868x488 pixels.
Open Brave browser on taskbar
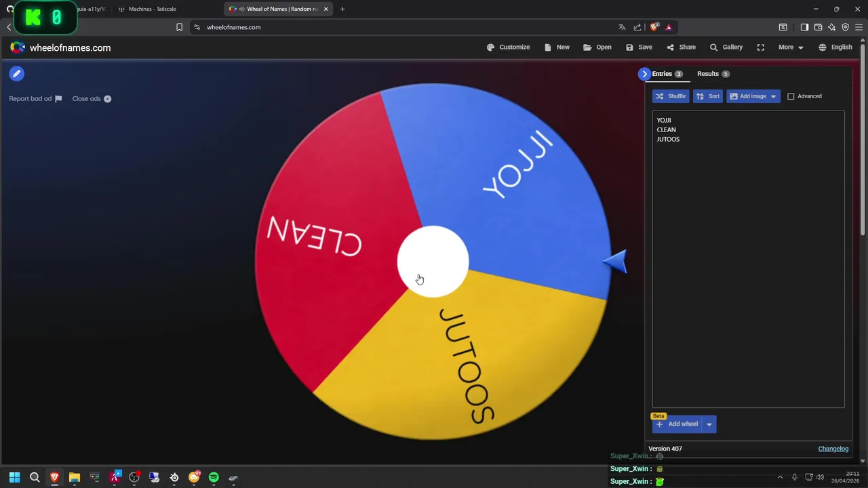click(x=54, y=478)
